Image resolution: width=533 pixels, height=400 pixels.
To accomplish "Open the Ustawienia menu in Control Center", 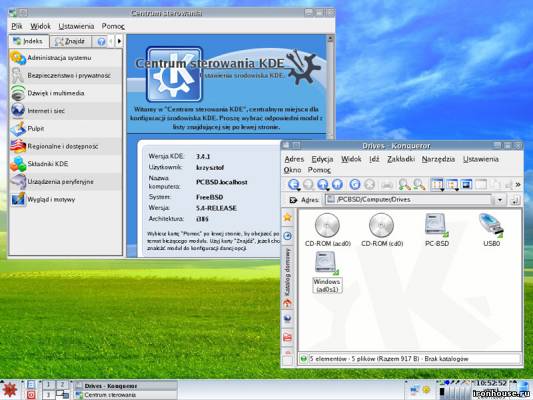I will point(76,26).
